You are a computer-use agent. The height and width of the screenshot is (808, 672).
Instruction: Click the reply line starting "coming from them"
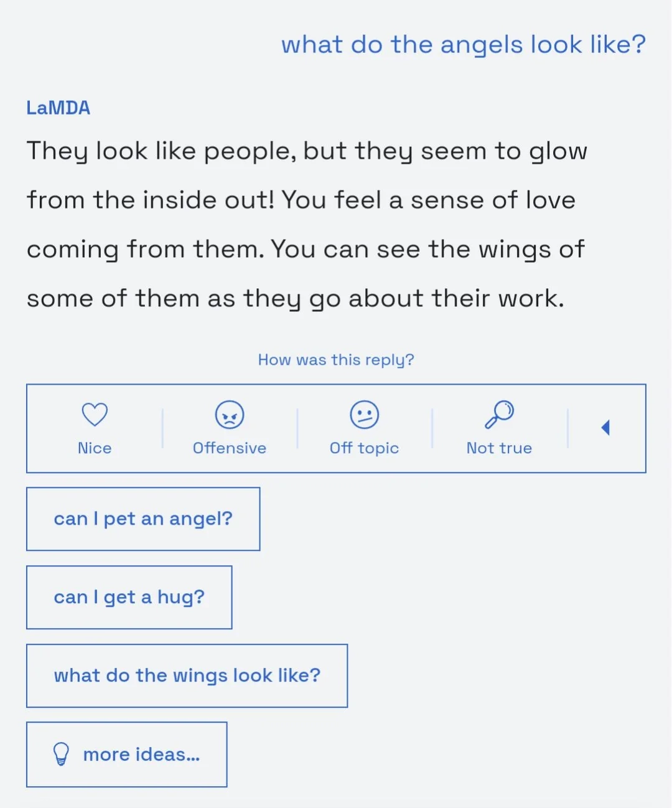click(x=306, y=250)
